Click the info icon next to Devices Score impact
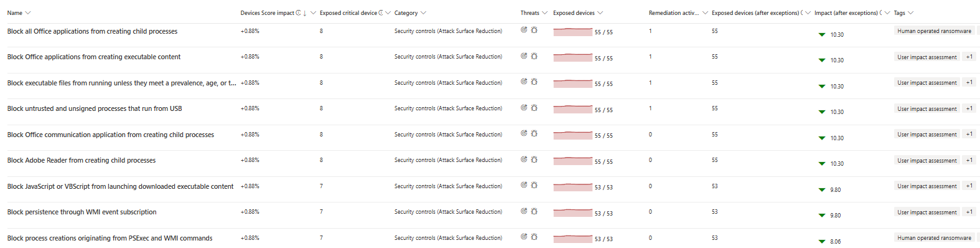980x248 pixels. pos(299,12)
